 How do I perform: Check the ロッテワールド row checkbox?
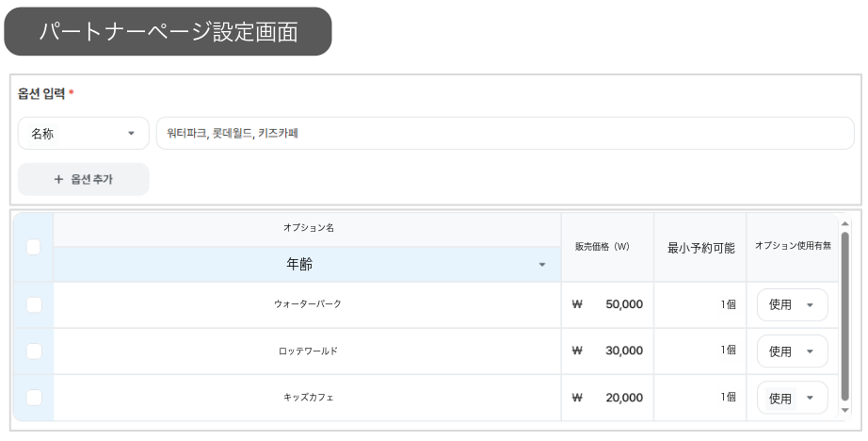click(34, 351)
